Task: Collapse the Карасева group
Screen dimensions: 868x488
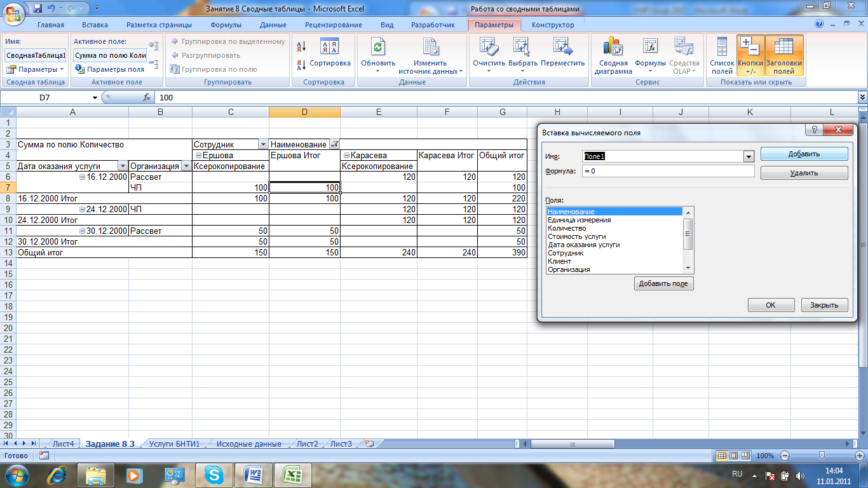Action: [x=346, y=155]
